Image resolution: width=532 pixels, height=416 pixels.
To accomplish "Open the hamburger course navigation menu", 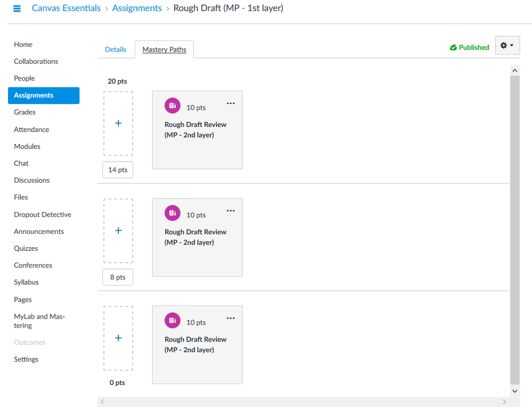I will point(17,9).
